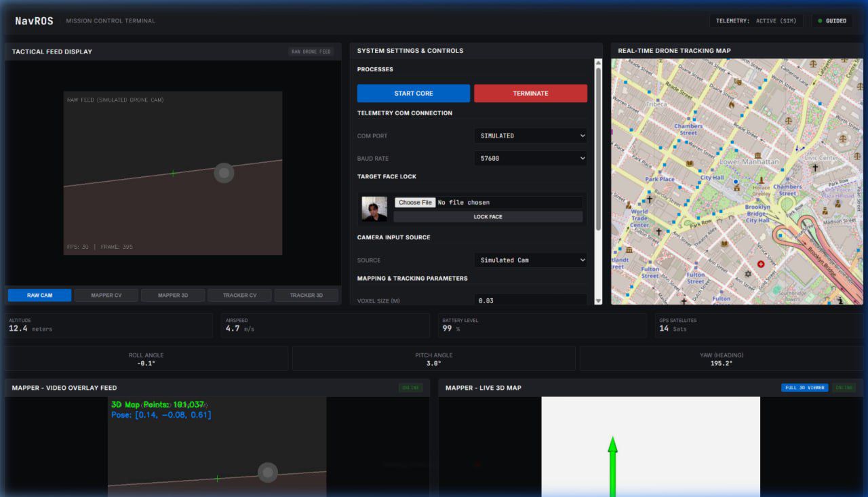Expand the BAUD RATE dropdown

pyautogui.click(x=530, y=158)
